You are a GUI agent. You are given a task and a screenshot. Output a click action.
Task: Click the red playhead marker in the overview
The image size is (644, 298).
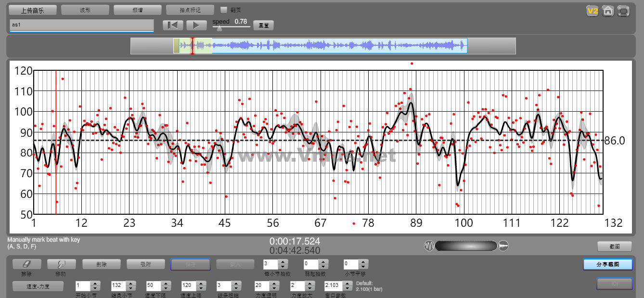(192, 46)
